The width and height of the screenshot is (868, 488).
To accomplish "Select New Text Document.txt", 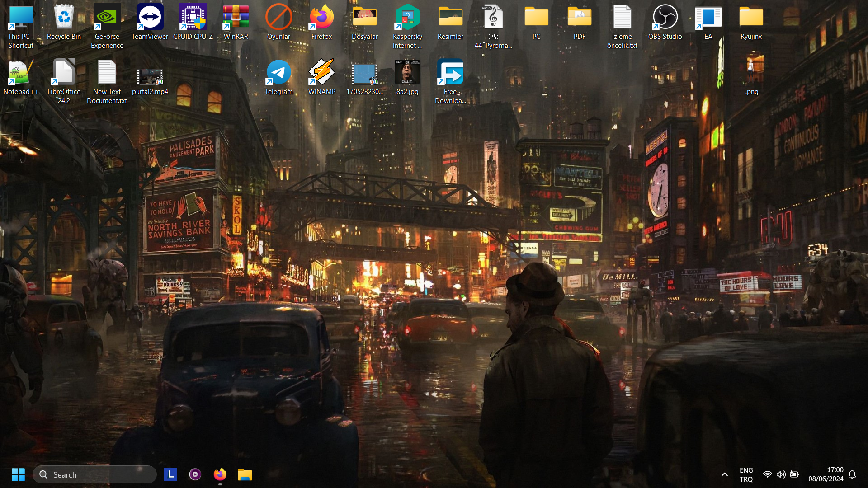I will pyautogui.click(x=107, y=81).
